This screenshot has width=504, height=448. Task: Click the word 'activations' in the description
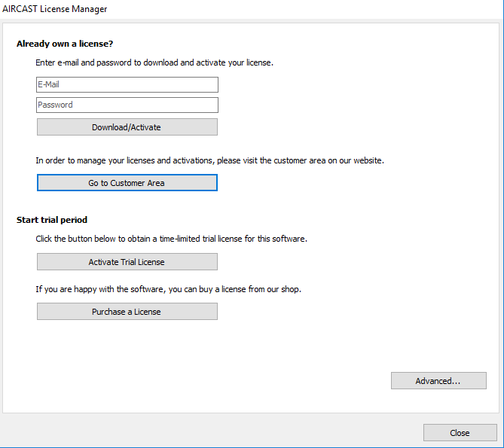click(x=196, y=160)
